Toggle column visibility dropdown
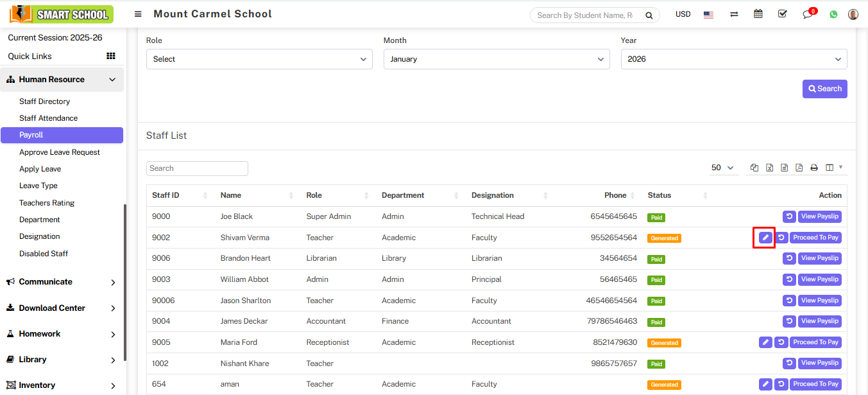The height and width of the screenshot is (395, 868). coord(833,168)
